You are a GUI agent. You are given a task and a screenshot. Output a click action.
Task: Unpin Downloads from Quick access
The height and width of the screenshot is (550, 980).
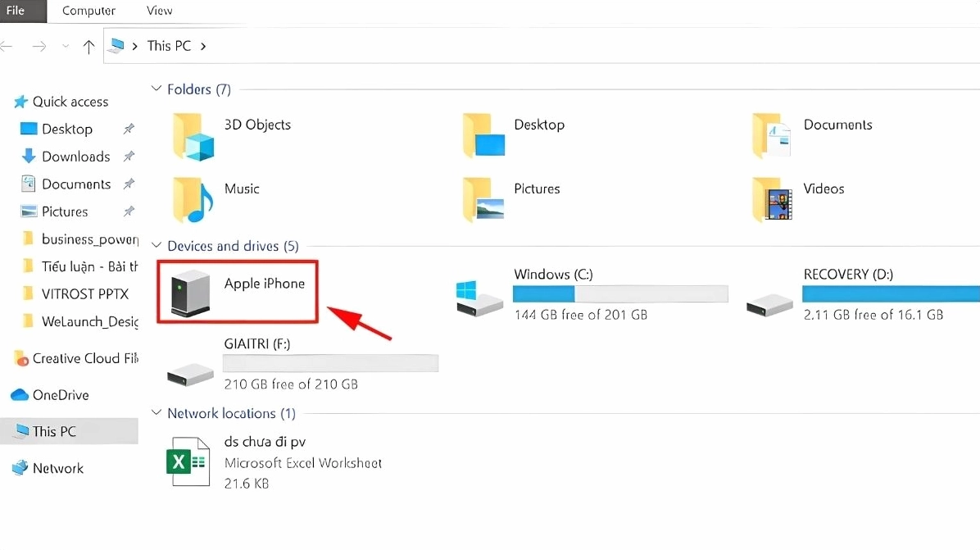point(129,157)
